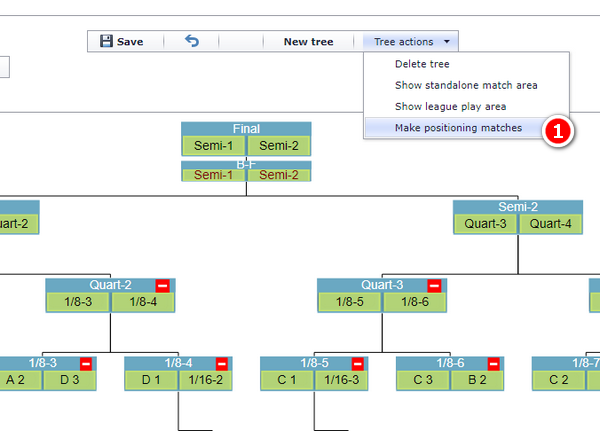
Task: Select 1/8-4 slot in Quart-2 match
Action: coord(143,302)
